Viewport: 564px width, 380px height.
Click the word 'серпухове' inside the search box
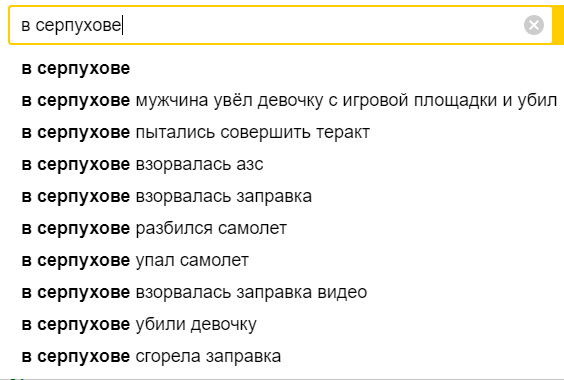78,26
